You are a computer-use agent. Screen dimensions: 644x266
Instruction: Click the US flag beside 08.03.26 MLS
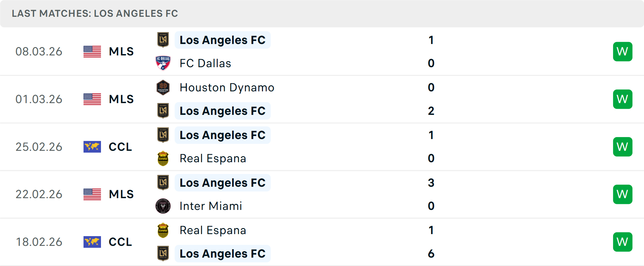(92, 52)
